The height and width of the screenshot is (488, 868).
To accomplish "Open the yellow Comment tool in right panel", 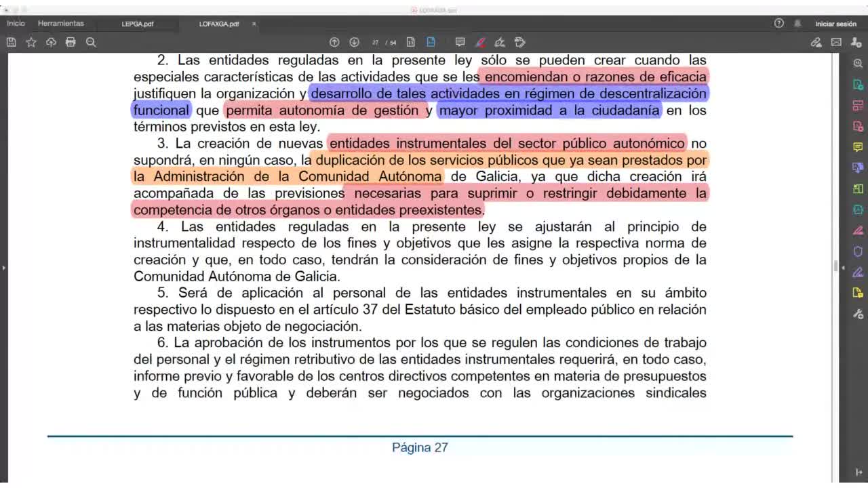I will click(858, 147).
